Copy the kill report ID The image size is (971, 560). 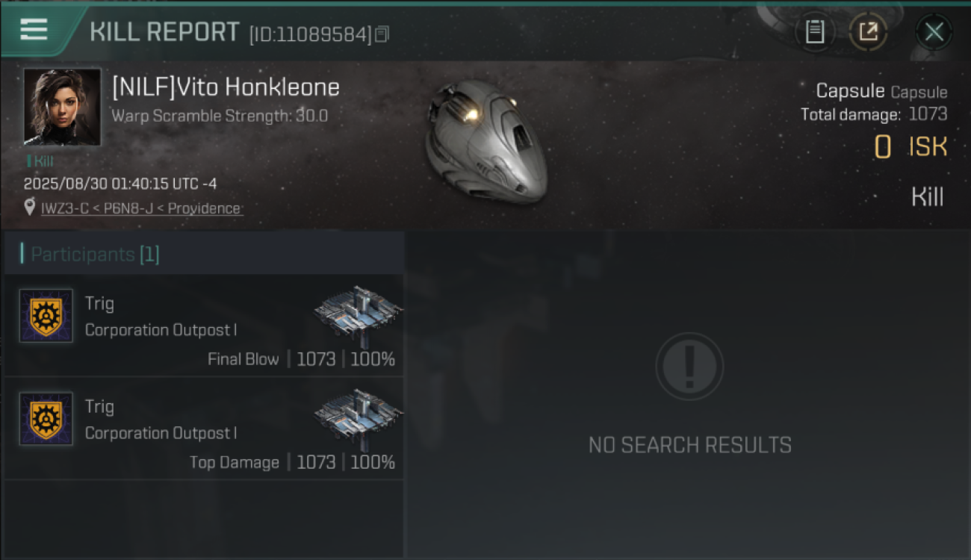click(x=382, y=34)
